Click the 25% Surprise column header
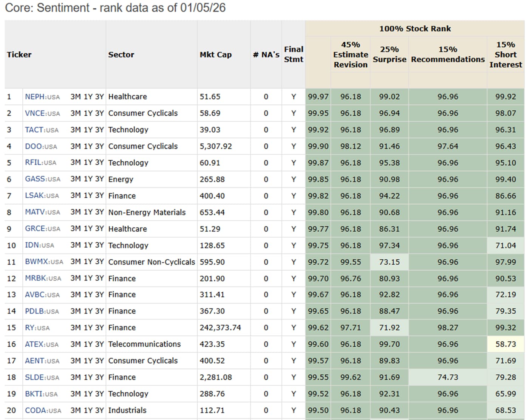Image resolution: width=527 pixels, height=420 pixels. (x=389, y=54)
